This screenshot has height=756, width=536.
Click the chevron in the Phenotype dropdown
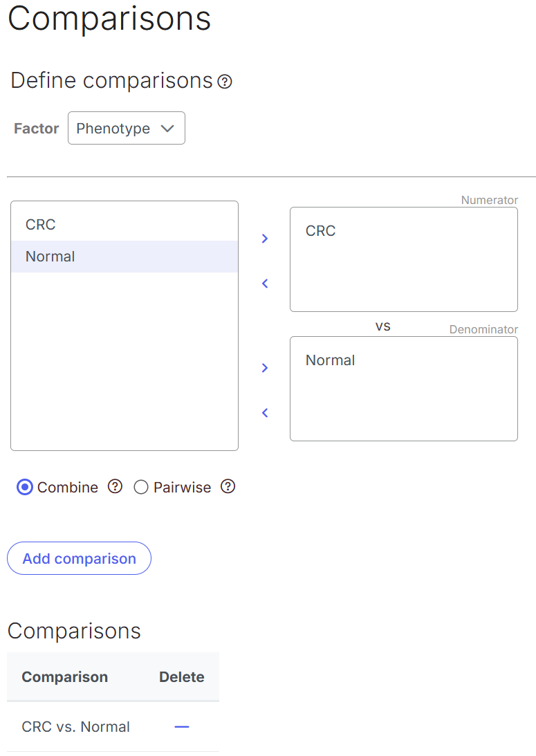coord(167,129)
